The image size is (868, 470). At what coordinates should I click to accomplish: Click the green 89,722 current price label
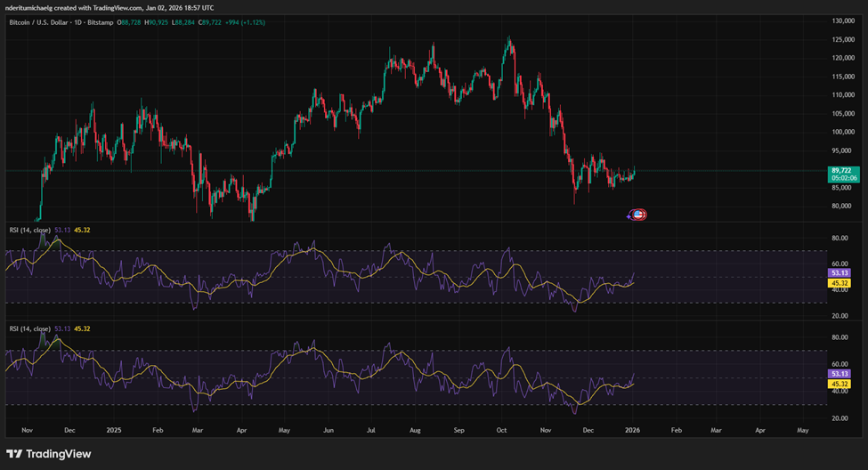(x=841, y=170)
